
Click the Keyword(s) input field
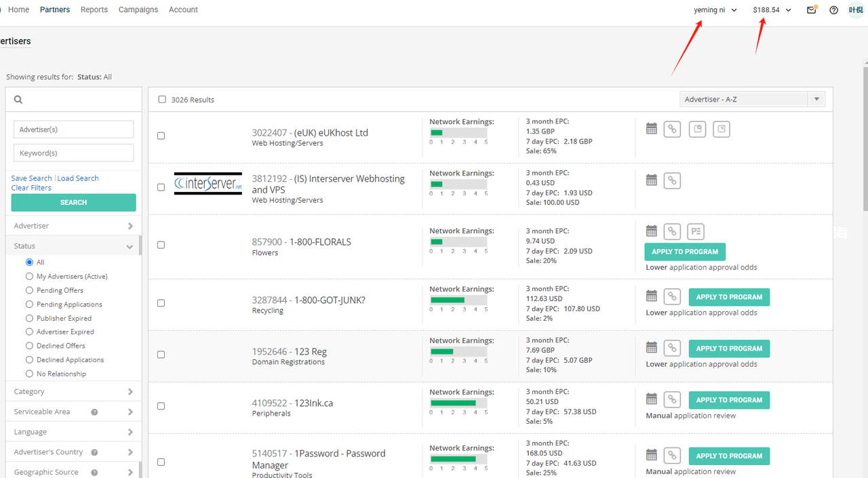(x=73, y=153)
